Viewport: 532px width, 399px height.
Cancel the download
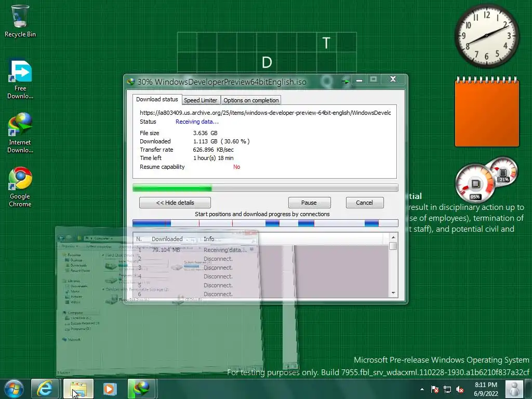[365, 203]
